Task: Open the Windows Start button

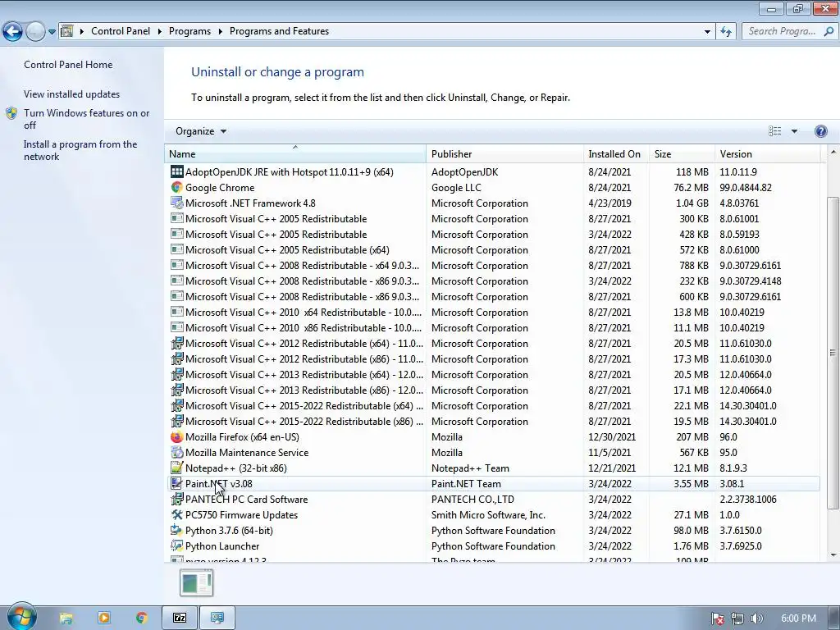Action: click(21, 617)
